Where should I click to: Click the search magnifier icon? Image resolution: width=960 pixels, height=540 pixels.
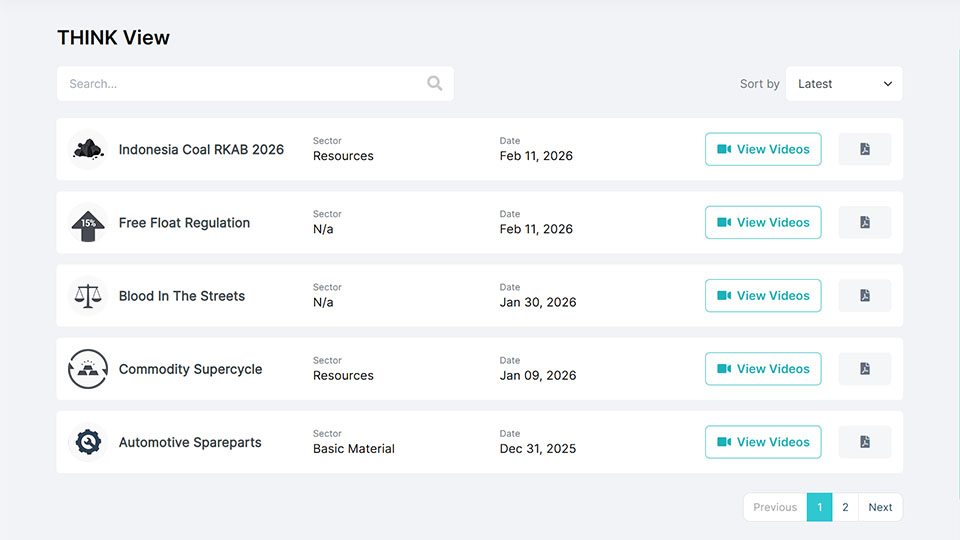pyautogui.click(x=434, y=84)
